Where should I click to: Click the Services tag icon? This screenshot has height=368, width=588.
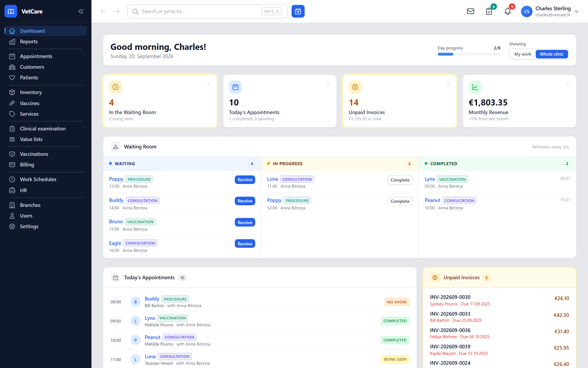pyautogui.click(x=12, y=114)
